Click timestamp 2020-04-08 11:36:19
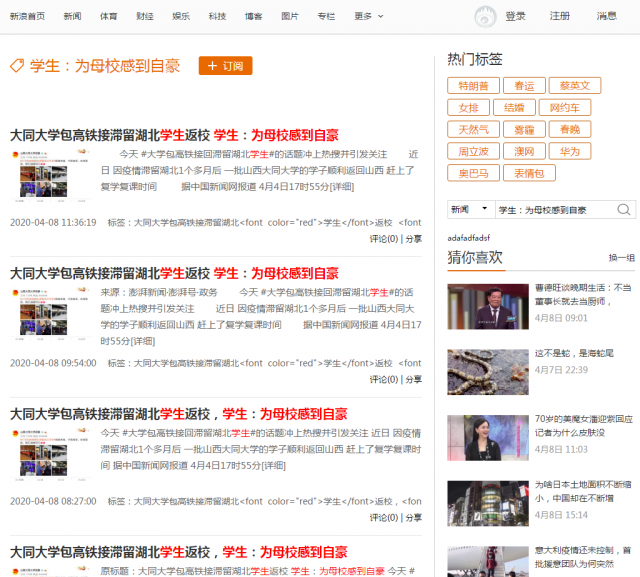The width and height of the screenshot is (640, 577). 53,223
